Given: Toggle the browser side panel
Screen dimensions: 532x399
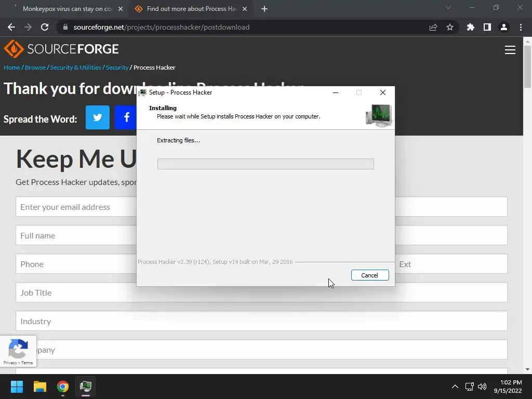Looking at the screenshot, I should pos(487,27).
